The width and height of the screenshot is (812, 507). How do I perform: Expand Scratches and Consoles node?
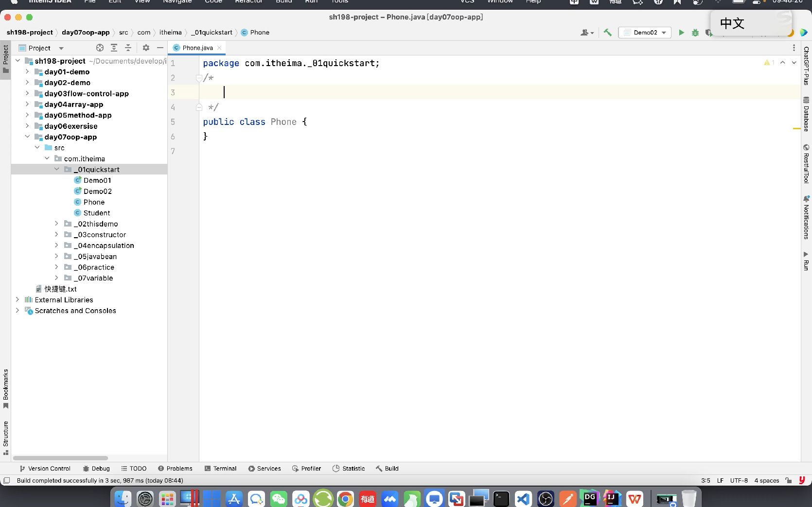(18, 310)
